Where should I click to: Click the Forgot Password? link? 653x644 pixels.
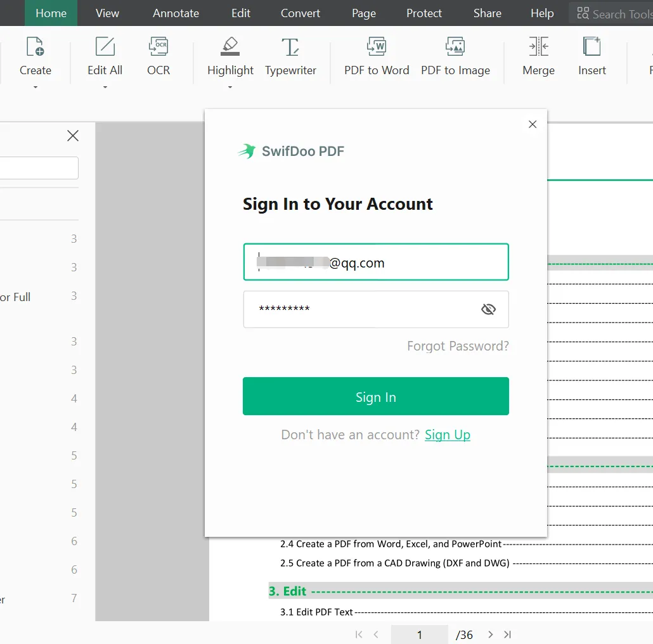(x=458, y=346)
